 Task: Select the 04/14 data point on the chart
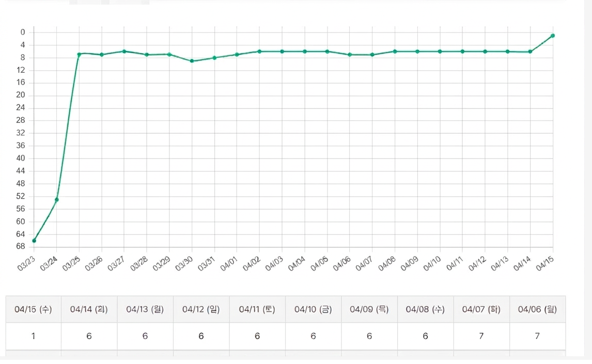[530, 52]
